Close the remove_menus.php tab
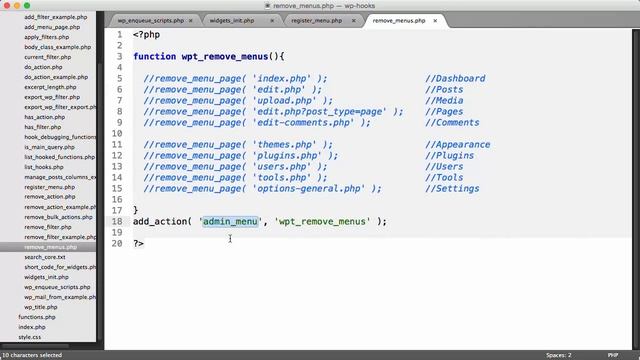Image resolution: width=640 pixels, height=360 pixels. [435, 20]
